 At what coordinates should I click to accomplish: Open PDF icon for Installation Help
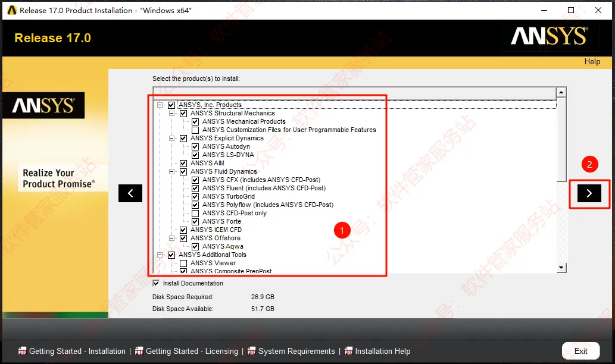[348, 351]
